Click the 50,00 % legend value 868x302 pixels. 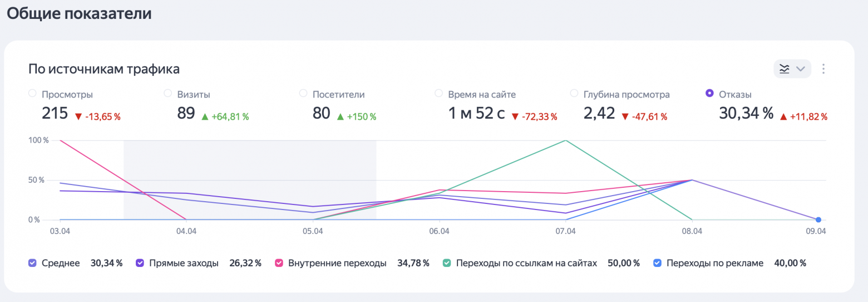(624, 263)
